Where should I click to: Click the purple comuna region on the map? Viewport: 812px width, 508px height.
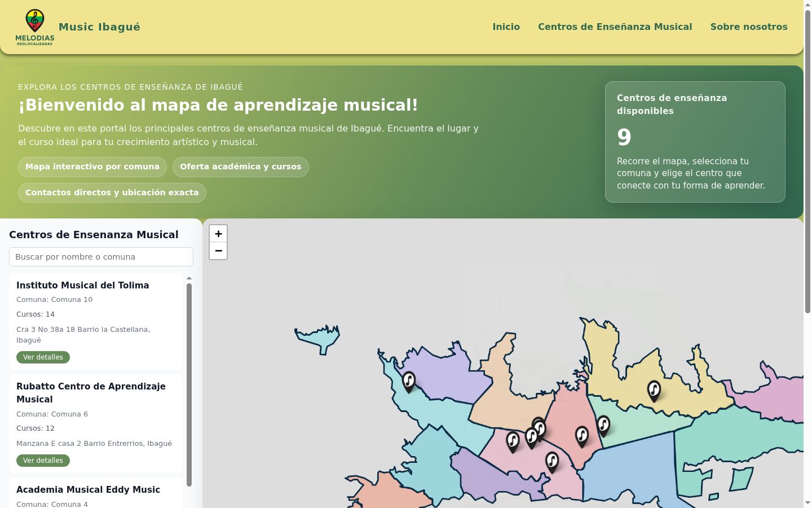point(445,373)
